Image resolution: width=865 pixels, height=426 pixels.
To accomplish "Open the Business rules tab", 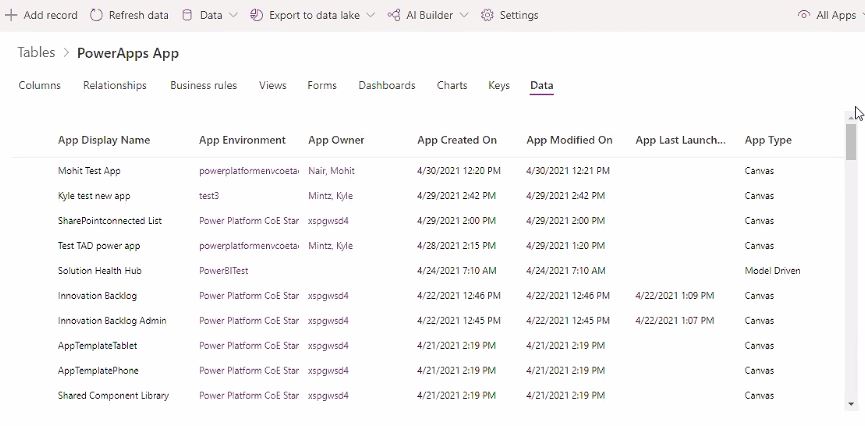I will click(204, 86).
